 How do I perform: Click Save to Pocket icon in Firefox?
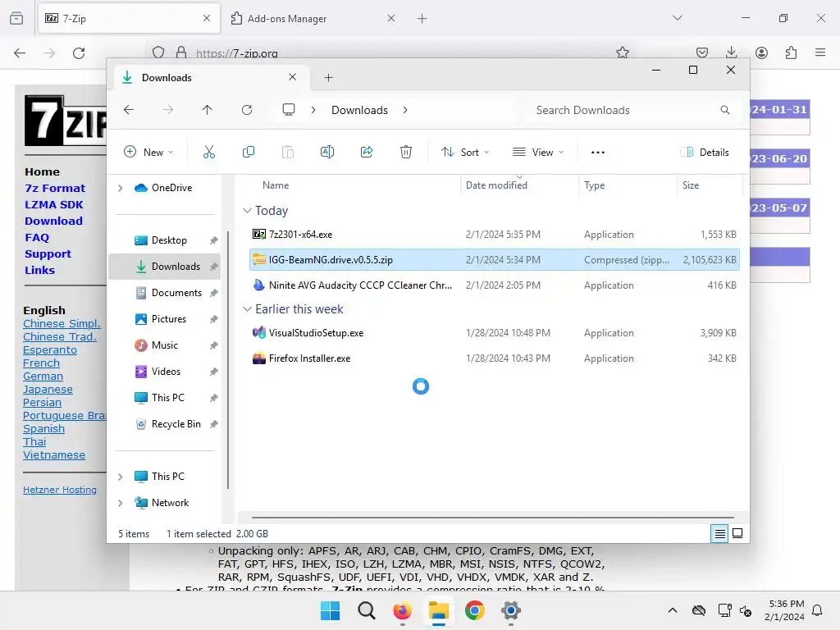click(x=702, y=52)
